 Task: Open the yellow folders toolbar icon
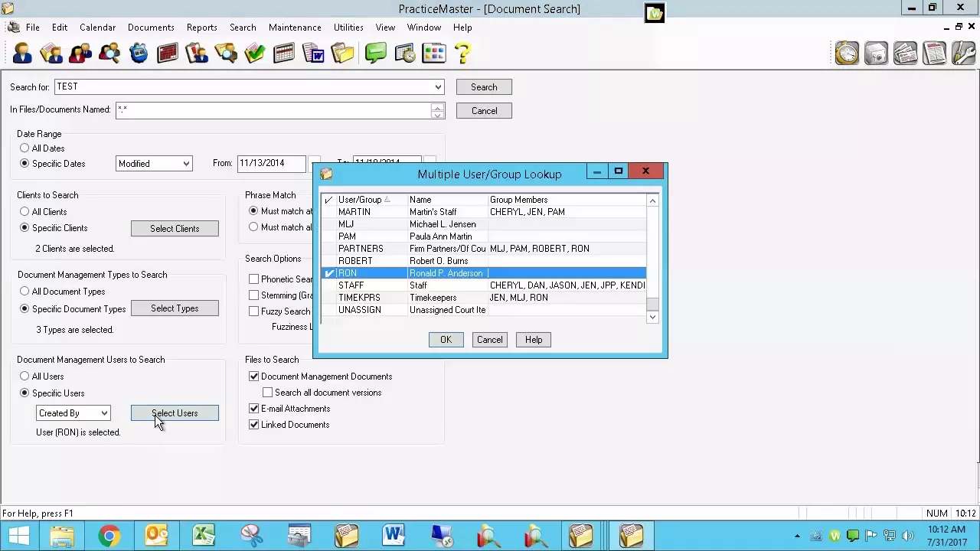tap(342, 53)
